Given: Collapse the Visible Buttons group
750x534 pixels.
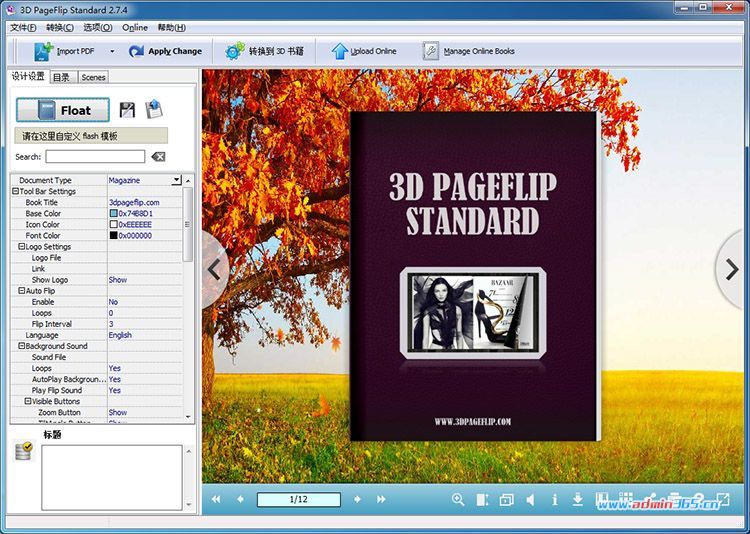Looking at the screenshot, I should (28, 401).
